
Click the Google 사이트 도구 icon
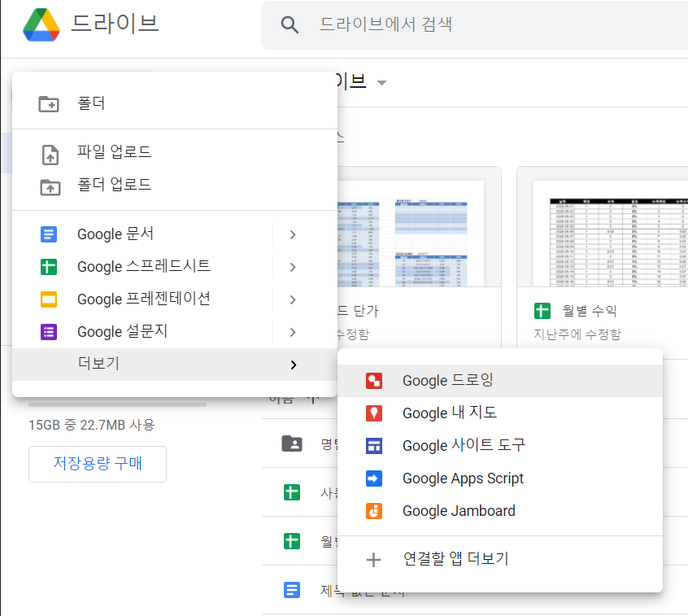pos(374,446)
